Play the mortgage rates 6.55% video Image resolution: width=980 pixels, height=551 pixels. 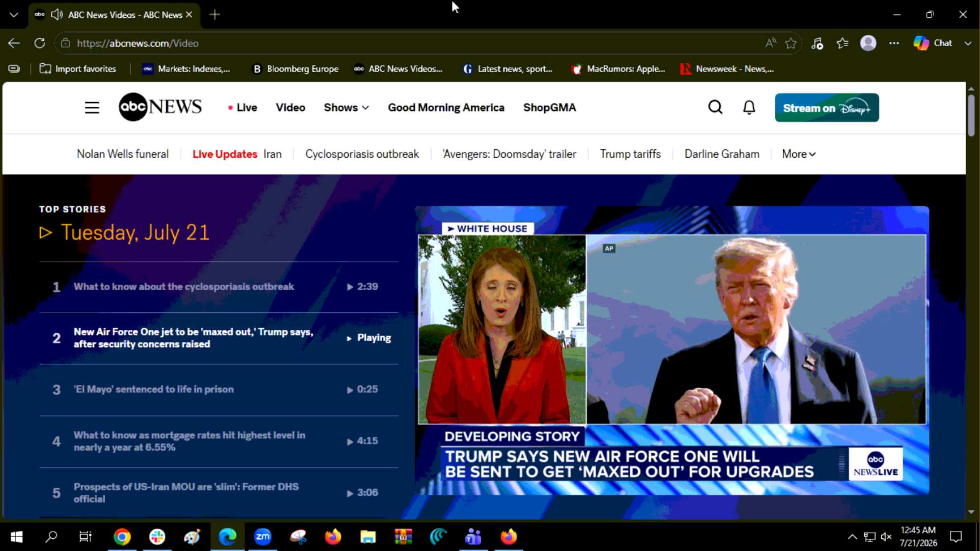(219, 441)
